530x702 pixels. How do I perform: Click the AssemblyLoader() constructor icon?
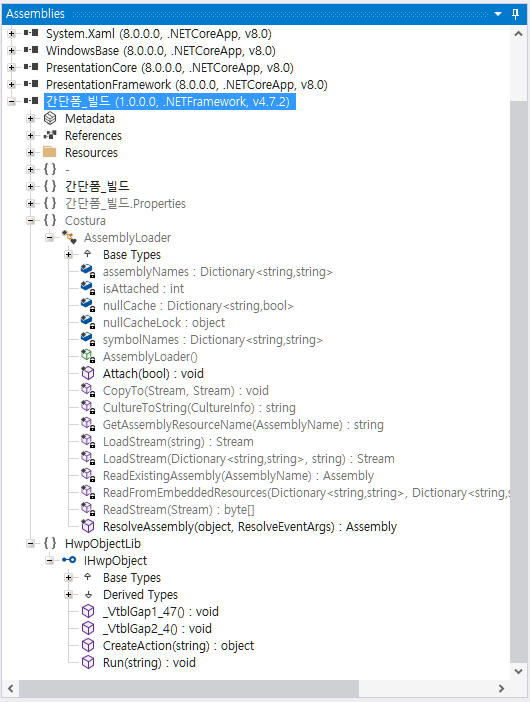(x=88, y=356)
